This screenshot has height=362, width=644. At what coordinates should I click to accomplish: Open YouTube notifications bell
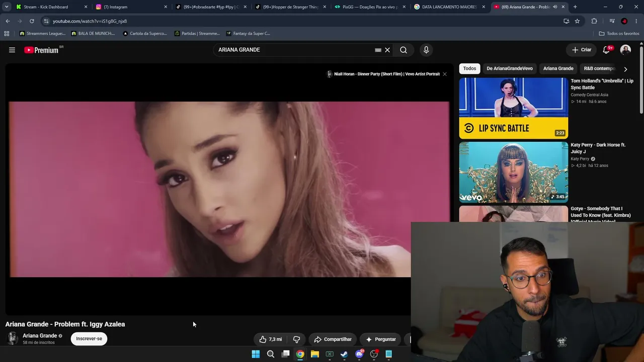pos(606,50)
